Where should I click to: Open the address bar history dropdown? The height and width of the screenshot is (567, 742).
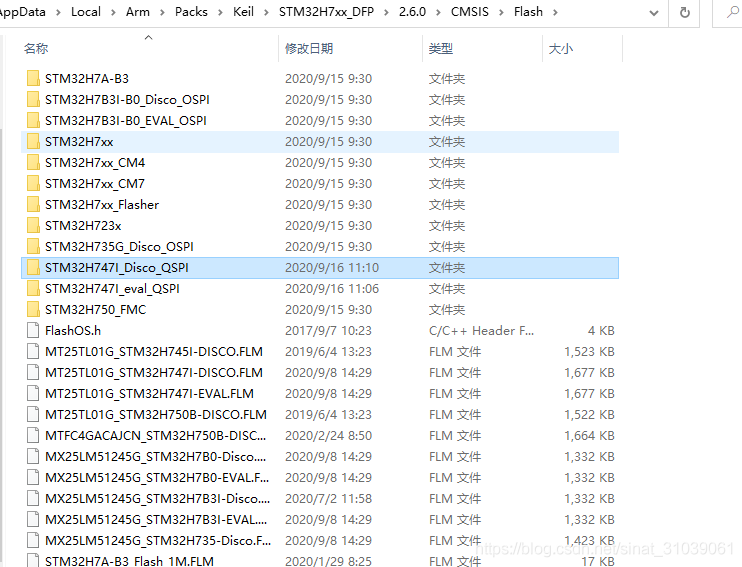(654, 13)
